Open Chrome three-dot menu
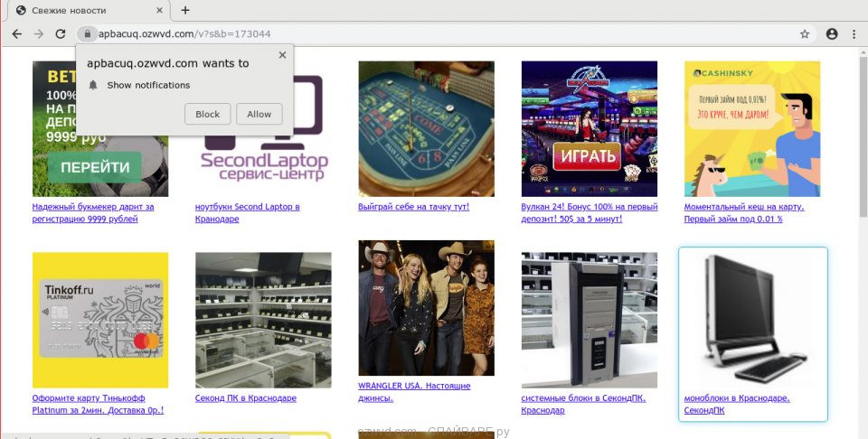 854,34
